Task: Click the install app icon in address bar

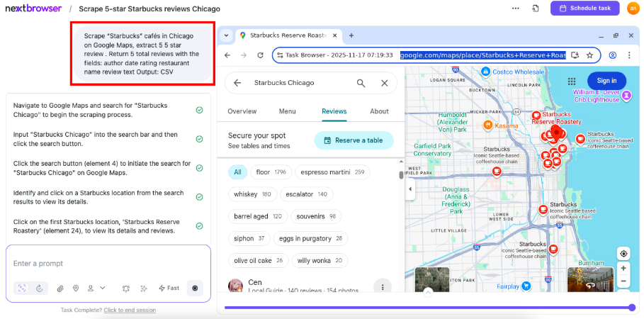Action: point(576,55)
